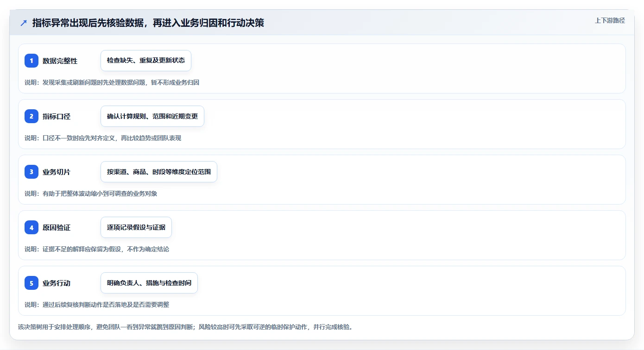Select the 数据完整性 step title
Viewport: 644px width, 350px height.
pos(60,61)
